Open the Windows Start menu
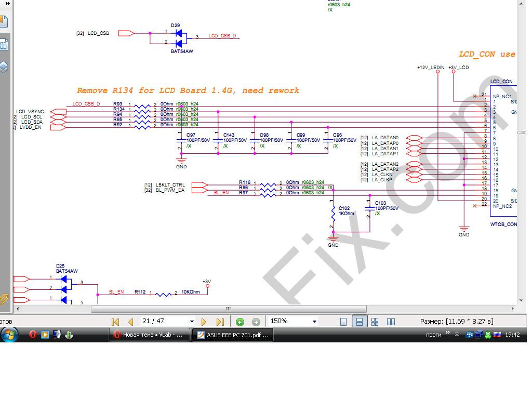 pos(9,335)
